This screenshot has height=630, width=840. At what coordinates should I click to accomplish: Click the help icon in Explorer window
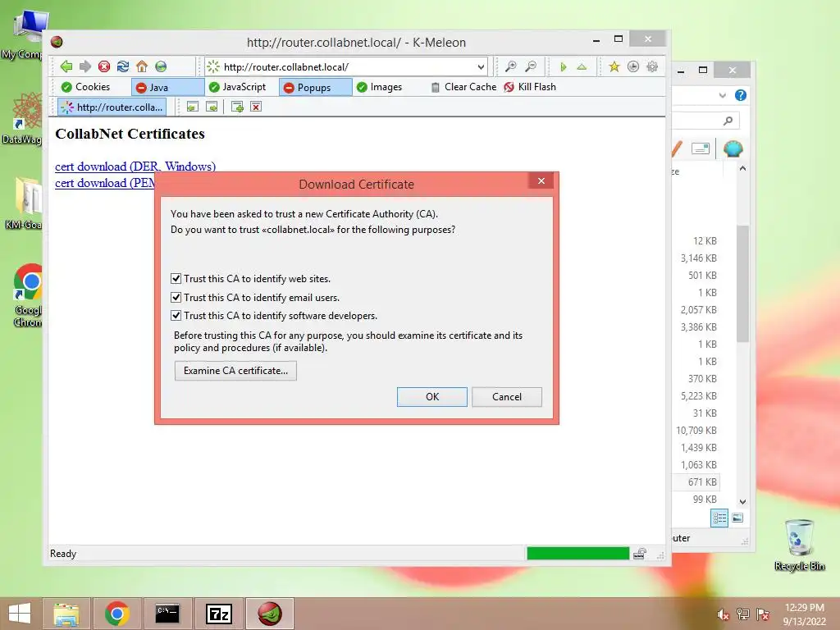741,95
